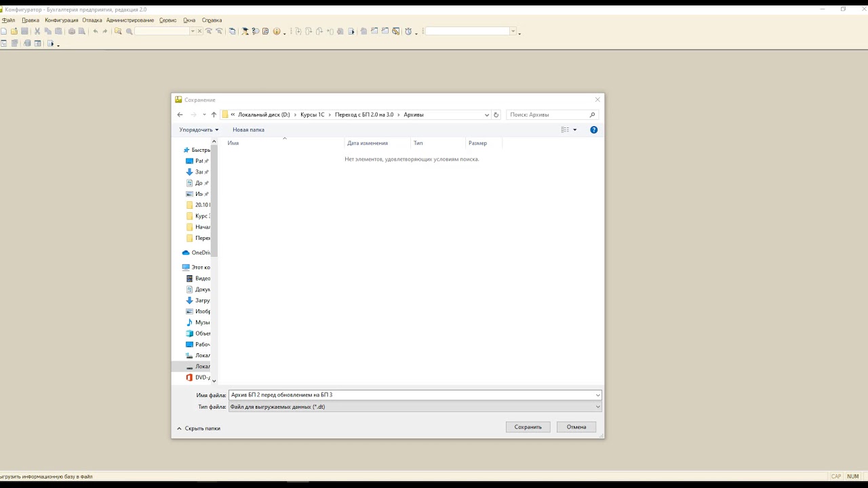
Task: Sort by the Дата изменения column header
Action: 377,143
